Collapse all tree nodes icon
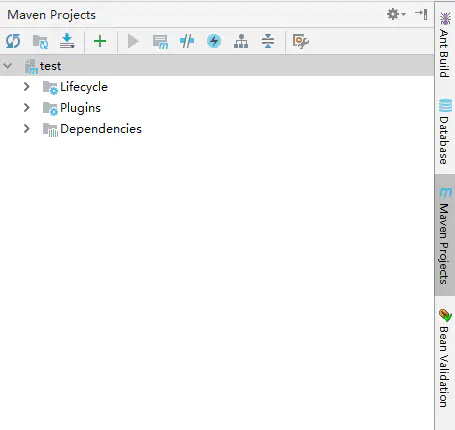Screen dimensions: 455x430 [x=268, y=41]
